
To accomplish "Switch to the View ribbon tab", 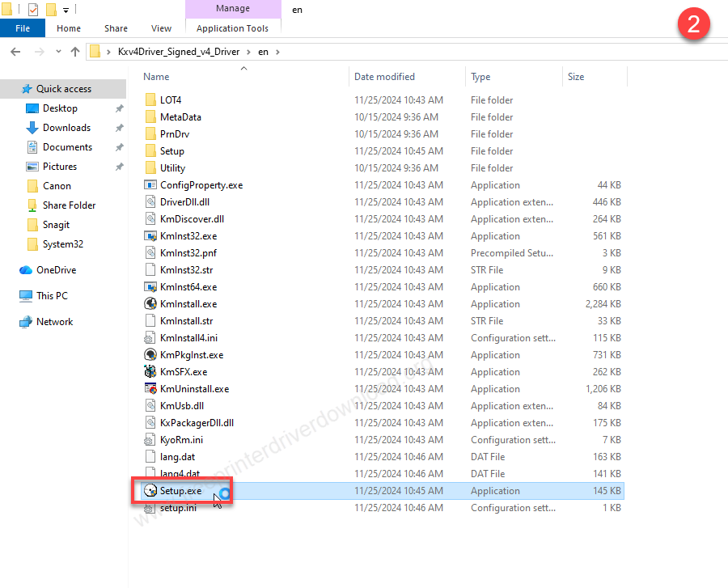I will (162, 28).
